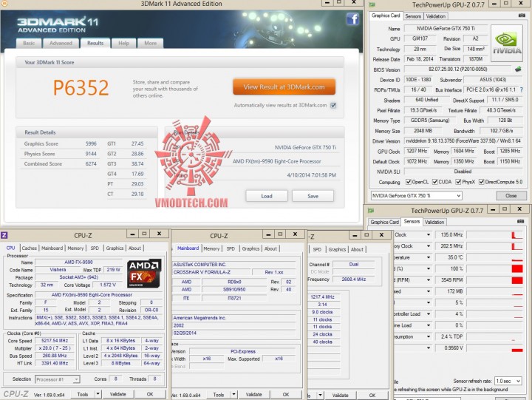Viewport: 532px width, 400px height.
Task: Switch to Sensors tab in top GPU-Z window
Action: (x=413, y=16)
